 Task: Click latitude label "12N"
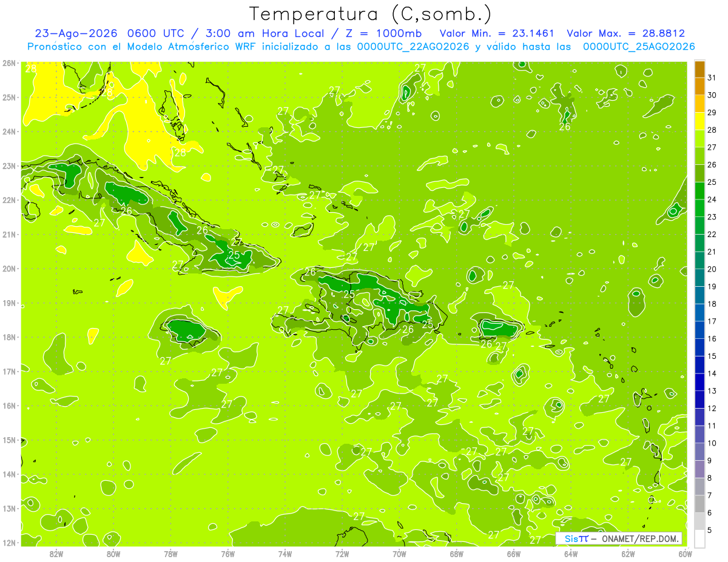pyautogui.click(x=8, y=543)
